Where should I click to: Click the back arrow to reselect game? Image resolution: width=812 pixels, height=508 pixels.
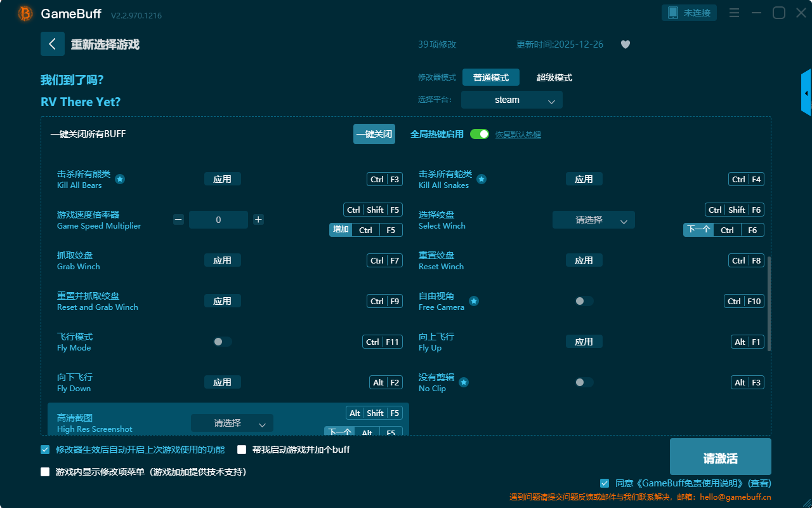tap(53, 44)
